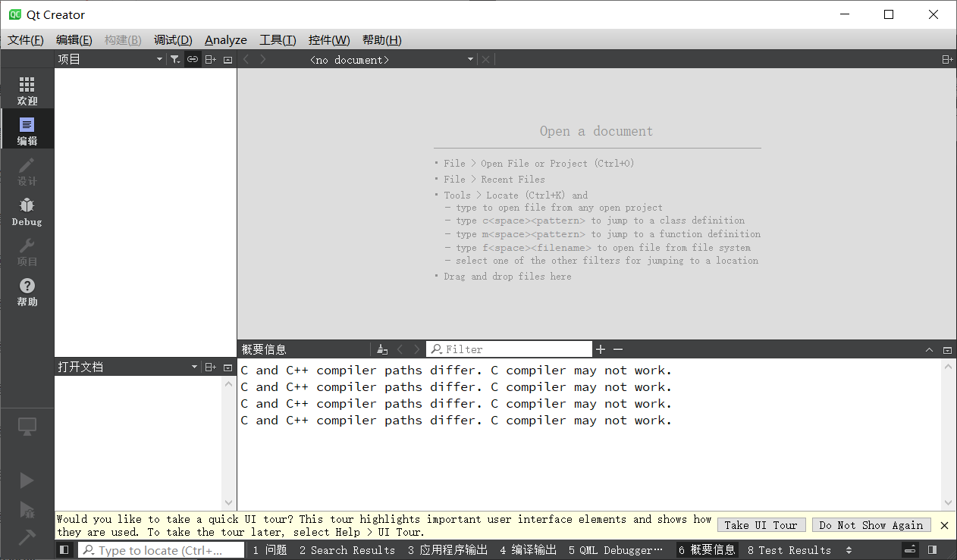The height and width of the screenshot is (560, 957).
Task: Open the 项目 pane selector dropdown
Action: point(158,58)
